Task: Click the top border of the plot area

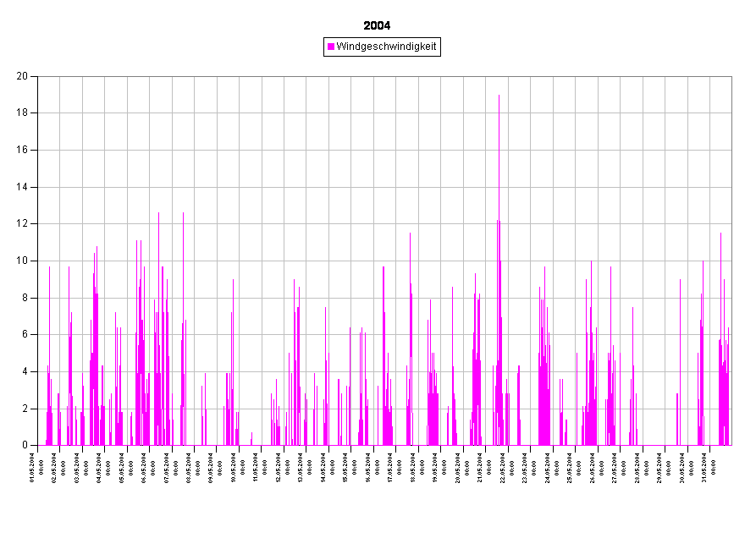Action: point(381,76)
